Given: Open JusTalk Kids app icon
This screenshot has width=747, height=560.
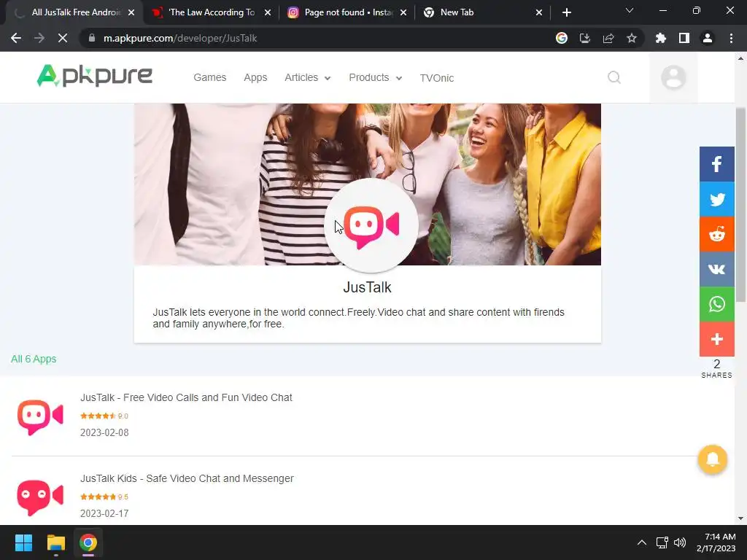Looking at the screenshot, I should (40, 497).
